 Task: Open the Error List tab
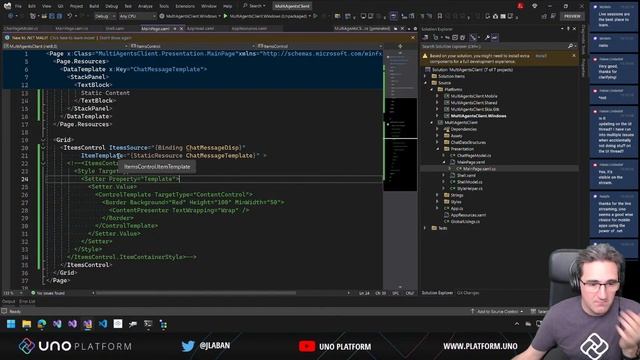[27, 302]
